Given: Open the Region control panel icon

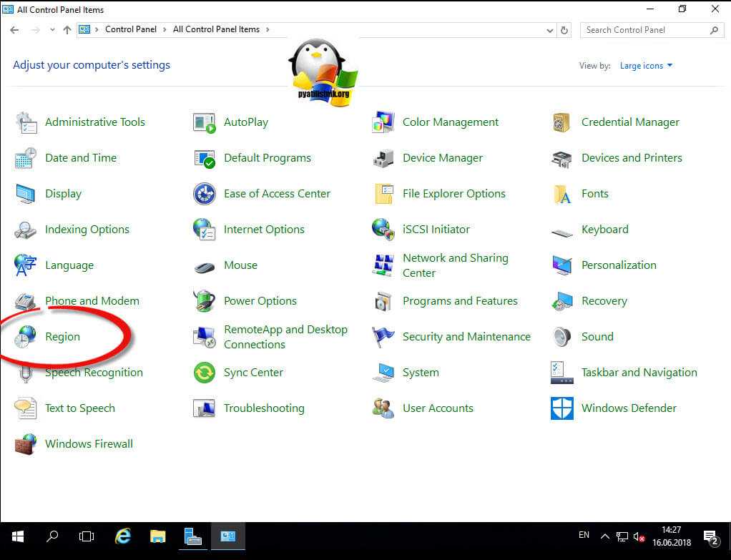Looking at the screenshot, I should coord(26,337).
